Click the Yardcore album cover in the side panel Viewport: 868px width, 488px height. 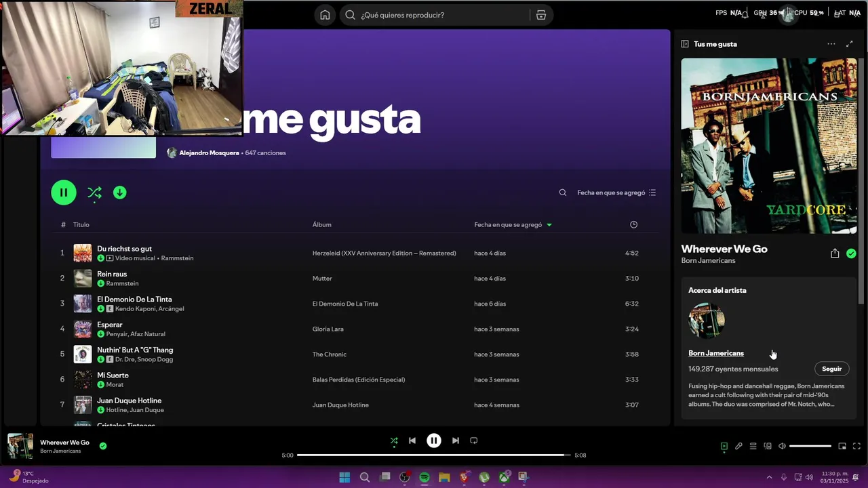pos(769,146)
